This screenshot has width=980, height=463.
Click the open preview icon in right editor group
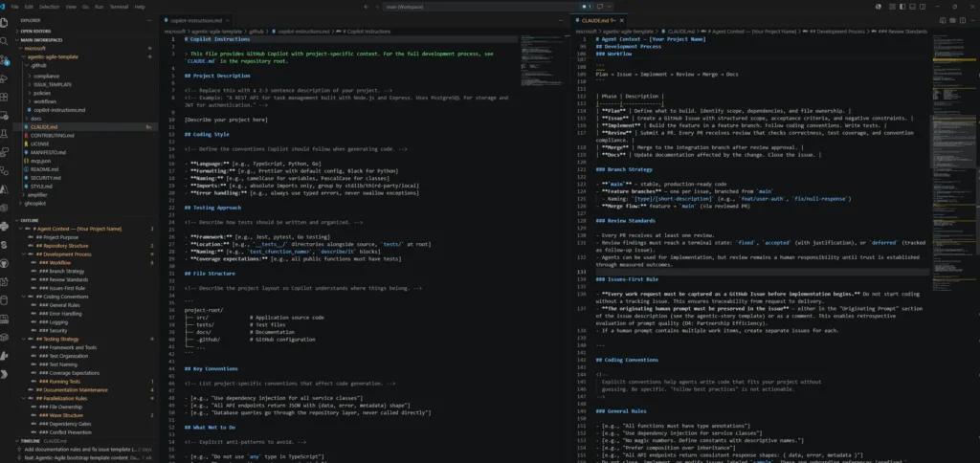click(x=943, y=20)
